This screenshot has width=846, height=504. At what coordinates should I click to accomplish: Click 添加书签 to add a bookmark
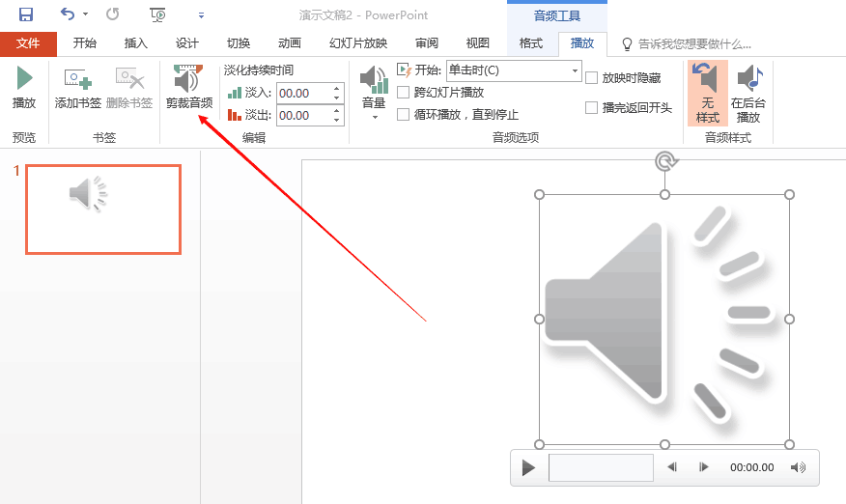(78, 88)
